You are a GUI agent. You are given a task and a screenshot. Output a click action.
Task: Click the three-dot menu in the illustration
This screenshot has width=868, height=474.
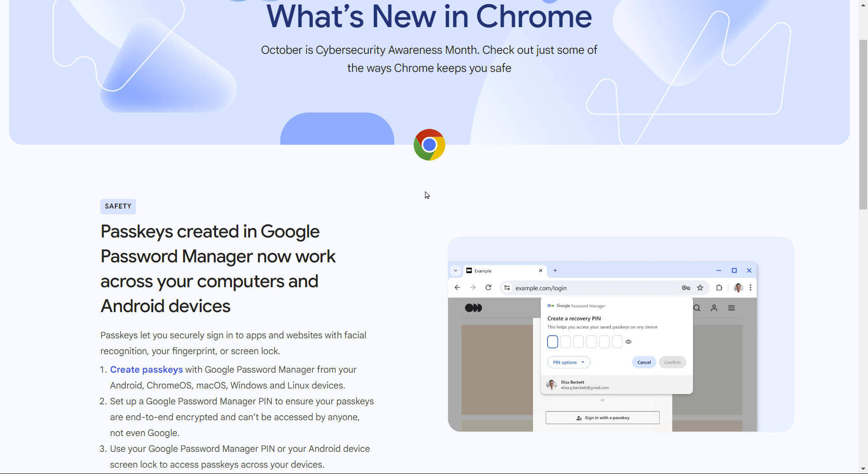pos(750,288)
